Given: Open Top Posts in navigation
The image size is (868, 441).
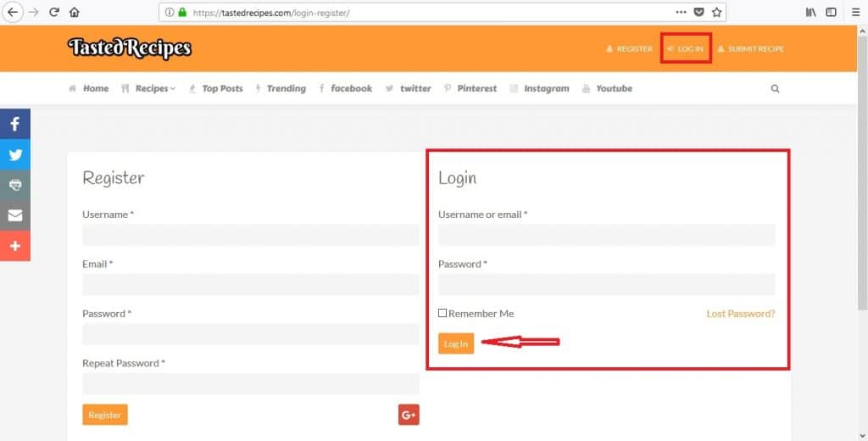Looking at the screenshot, I should click(216, 89).
